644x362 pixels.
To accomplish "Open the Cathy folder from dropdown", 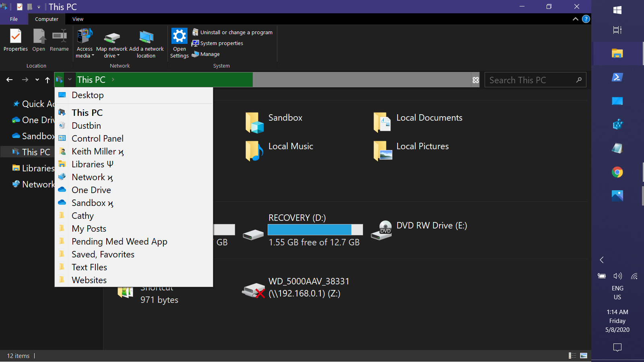I will tap(134, 216).
